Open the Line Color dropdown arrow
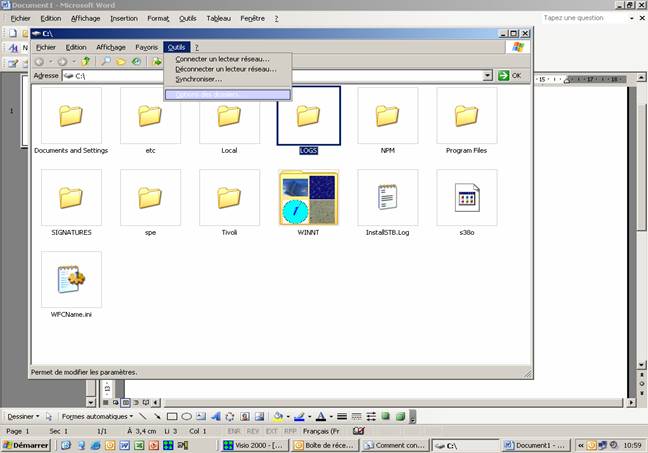Viewport: 648px width, 453px height. pos(310,417)
